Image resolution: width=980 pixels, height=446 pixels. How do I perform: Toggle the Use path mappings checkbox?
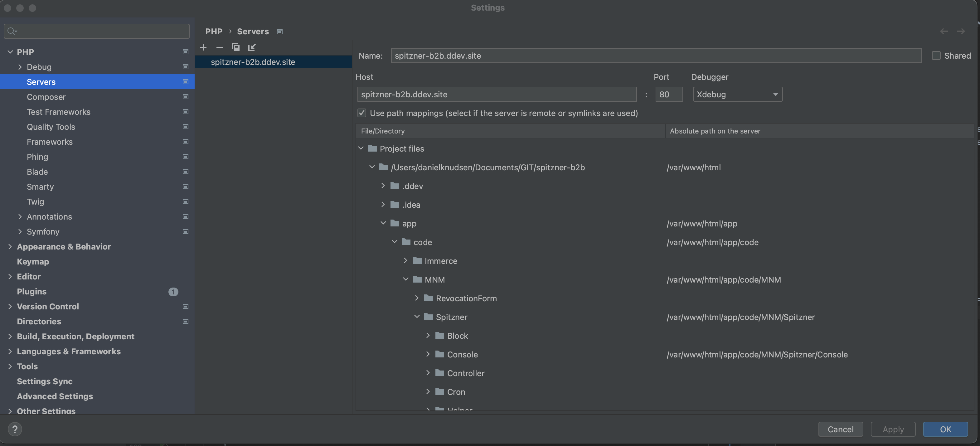361,114
